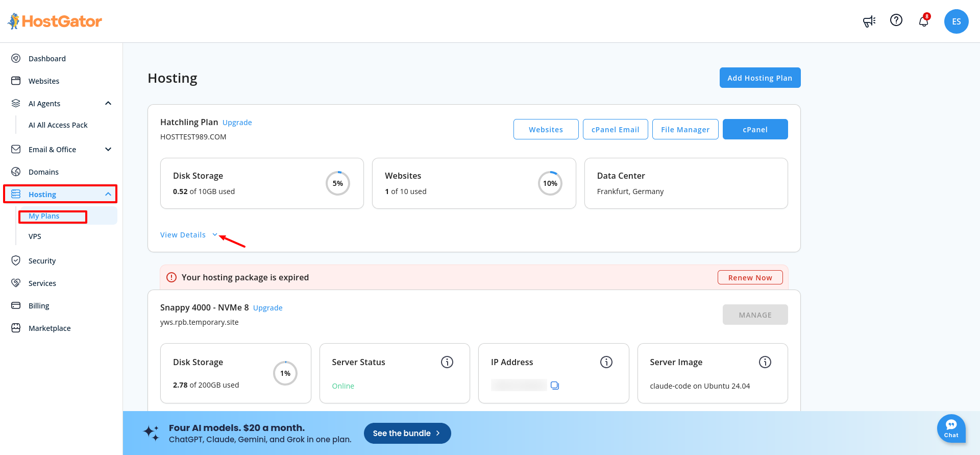Open the notifications bell
Screen dimensions: 980x455
point(924,21)
